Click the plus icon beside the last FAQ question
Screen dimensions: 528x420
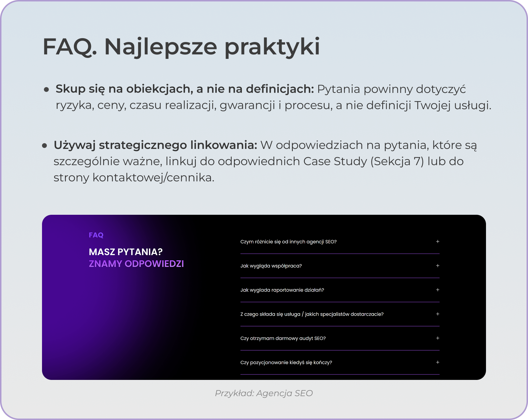tap(438, 362)
